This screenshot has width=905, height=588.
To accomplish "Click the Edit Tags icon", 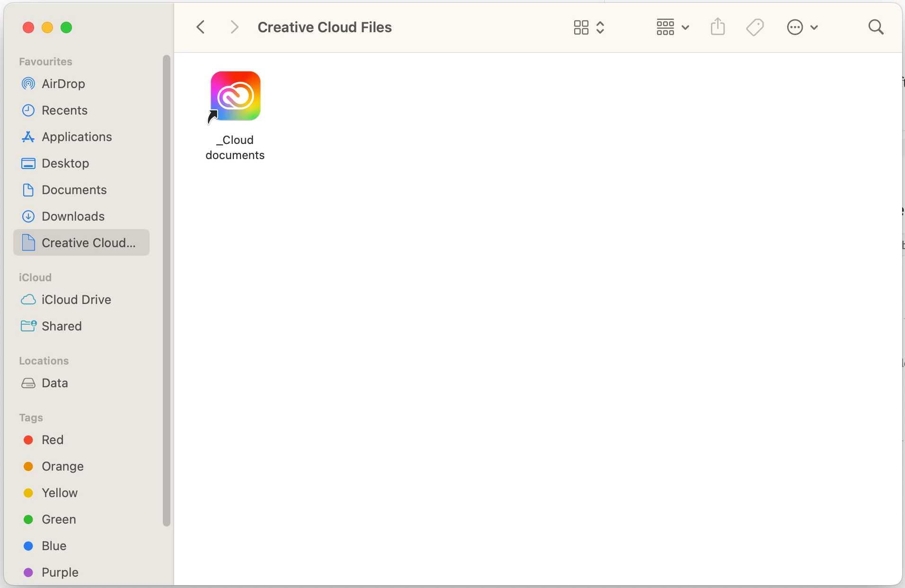I will tap(755, 27).
